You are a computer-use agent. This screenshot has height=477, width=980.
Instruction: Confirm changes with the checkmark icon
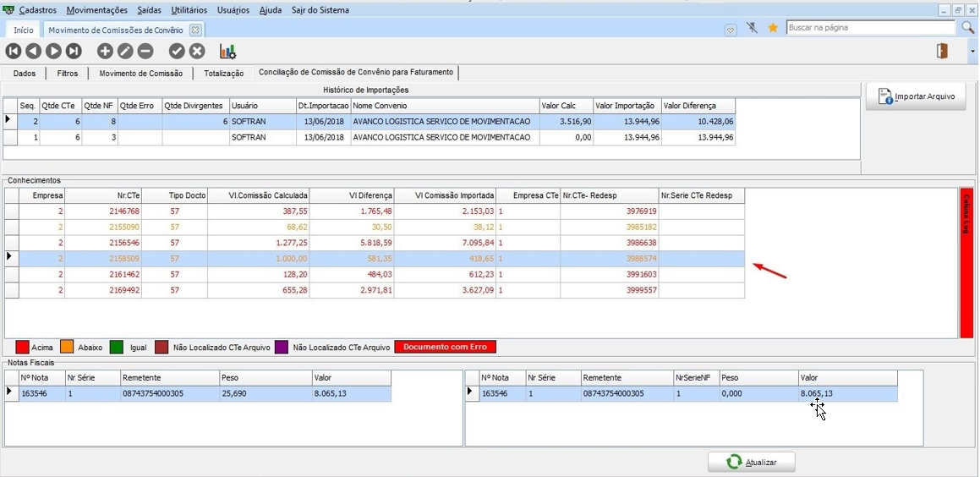tap(177, 52)
